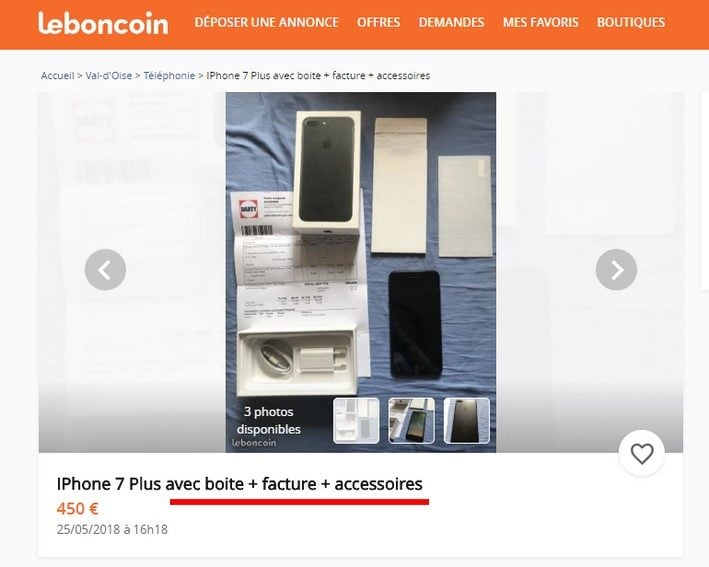Follow the Val-d'Oise breadcrumb link
Image resolution: width=709 pixels, height=567 pixels.
109,76
